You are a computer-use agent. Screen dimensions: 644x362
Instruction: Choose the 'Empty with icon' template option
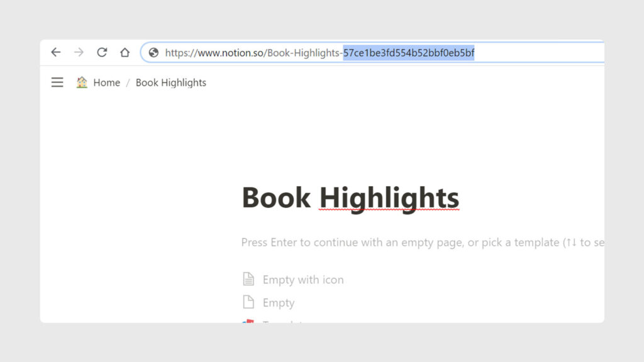[303, 280]
